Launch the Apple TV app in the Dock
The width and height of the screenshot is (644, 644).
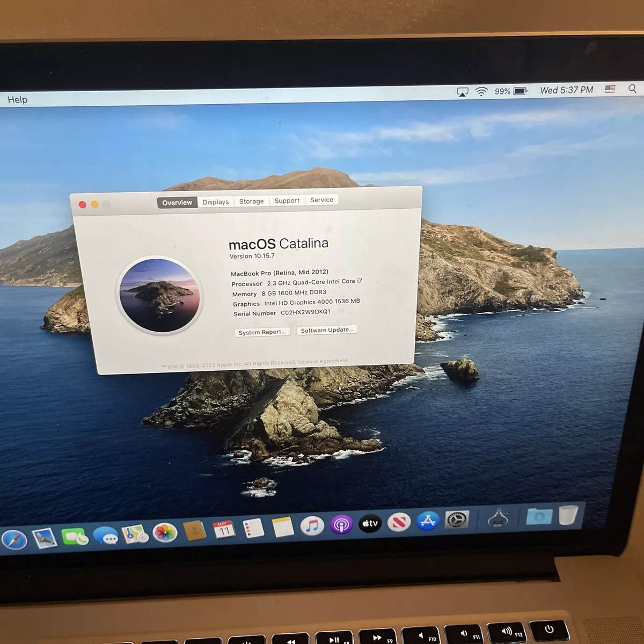(370, 523)
